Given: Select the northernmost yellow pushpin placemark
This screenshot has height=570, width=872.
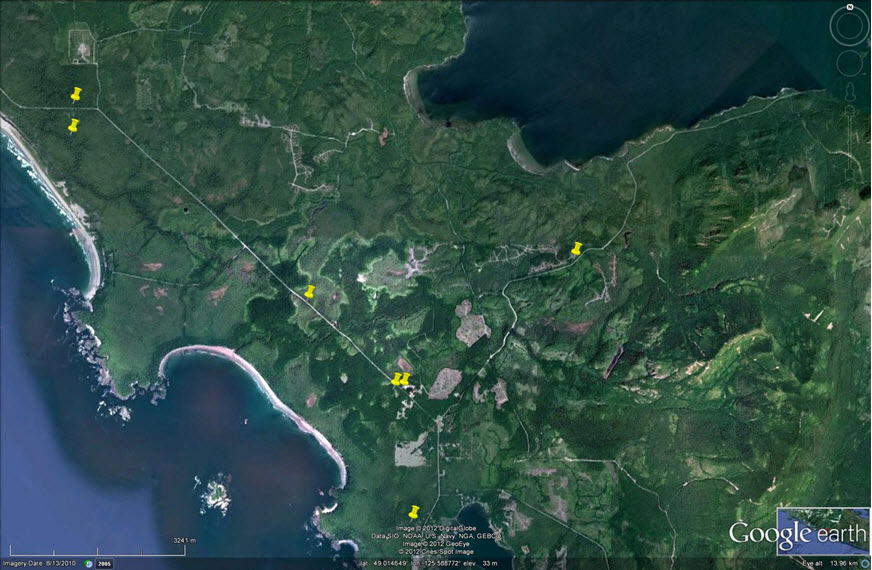Looking at the screenshot, I should pos(76,95).
